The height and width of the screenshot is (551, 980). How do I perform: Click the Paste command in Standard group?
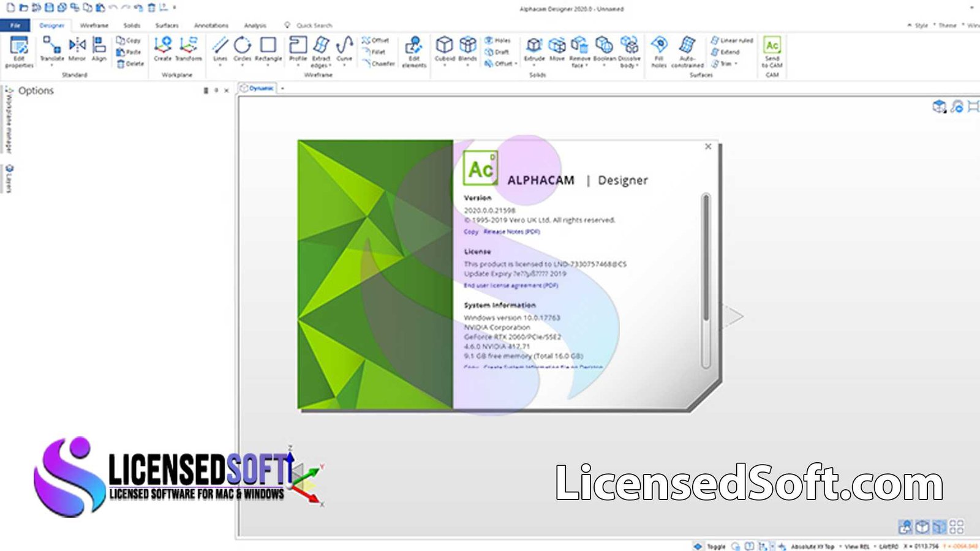[129, 52]
